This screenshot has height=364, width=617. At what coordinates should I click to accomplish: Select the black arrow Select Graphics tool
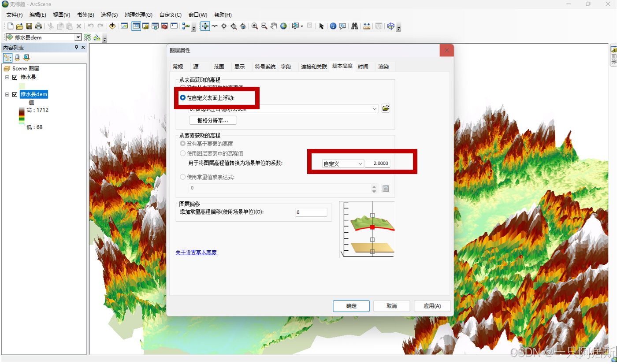321,26
